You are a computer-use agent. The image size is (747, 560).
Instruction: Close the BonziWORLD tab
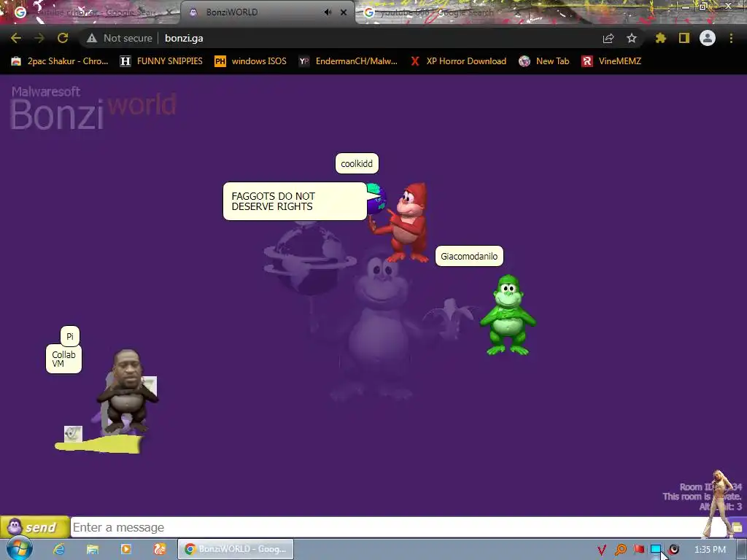point(344,12)
